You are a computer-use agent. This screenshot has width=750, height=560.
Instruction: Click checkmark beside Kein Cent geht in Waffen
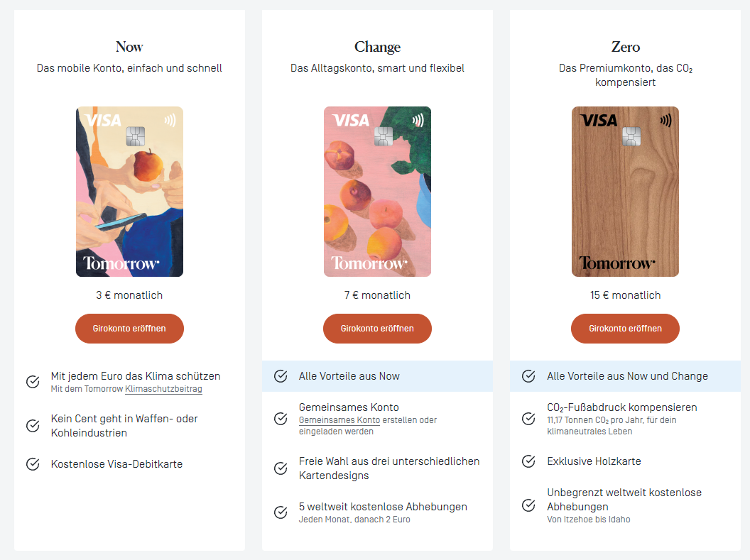pos(33,425)
